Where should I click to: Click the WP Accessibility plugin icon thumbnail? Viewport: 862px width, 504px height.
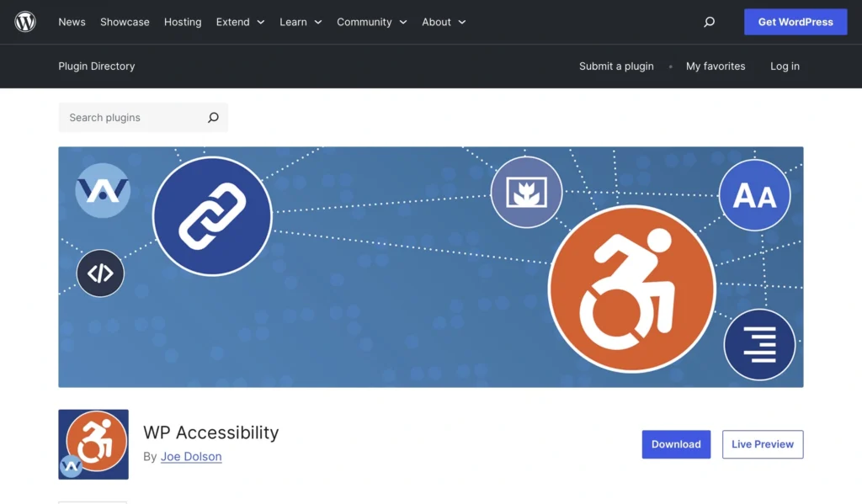pos(93,444)
